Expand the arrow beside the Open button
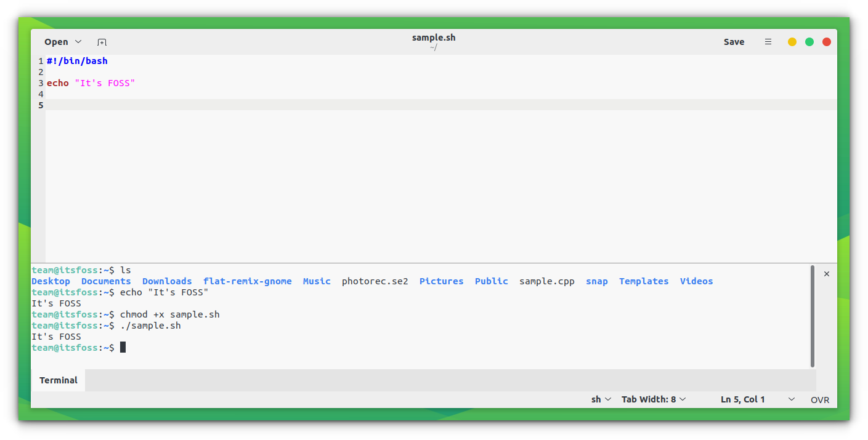The width and height of the screenshot is (868, 440). coord(78,42)
